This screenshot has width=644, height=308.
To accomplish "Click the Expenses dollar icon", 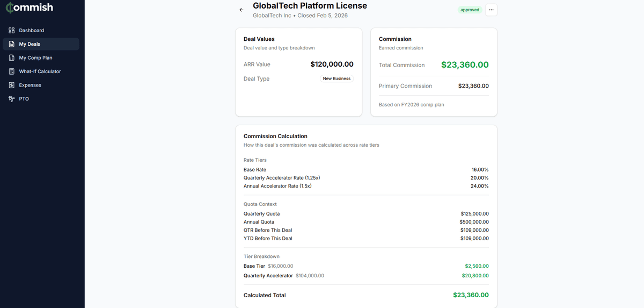I will [x=12, y=85].
